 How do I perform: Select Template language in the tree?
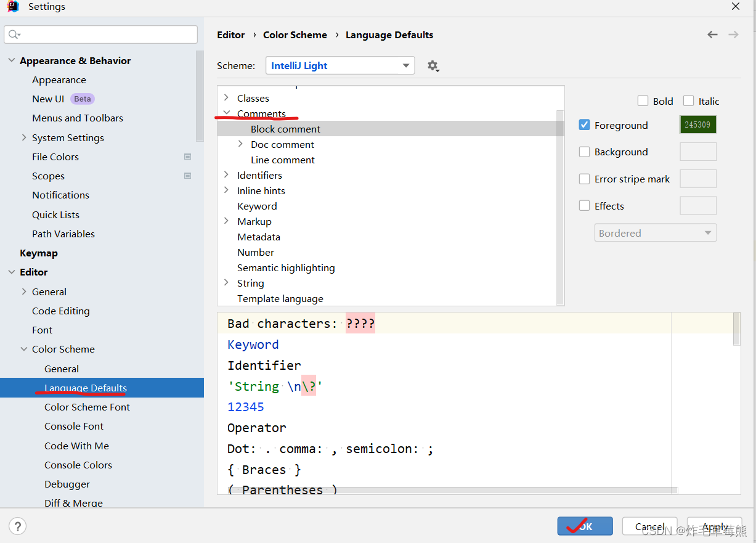[x=280, y=298]
